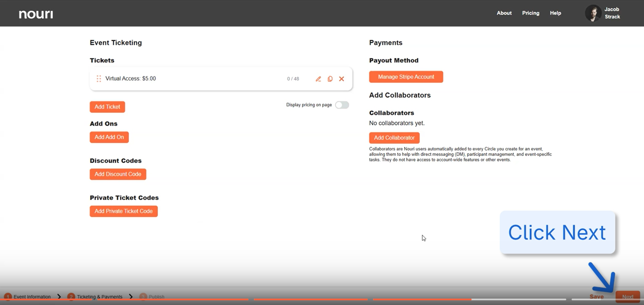The height and width of the screenshot is (305, 644).
Task: Delete the Virtual Access ticket with X icon
Action: pyautogui.click(x=341, y=79)
